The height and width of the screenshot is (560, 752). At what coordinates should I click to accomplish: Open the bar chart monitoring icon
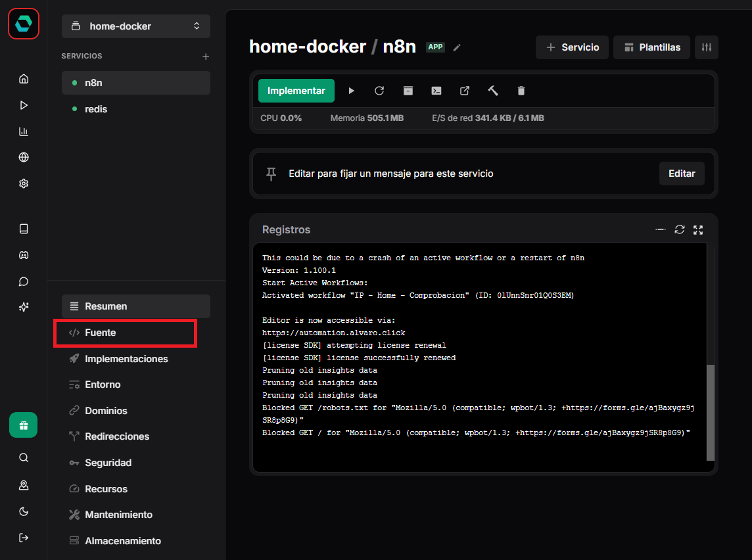(x=24, y=131)
